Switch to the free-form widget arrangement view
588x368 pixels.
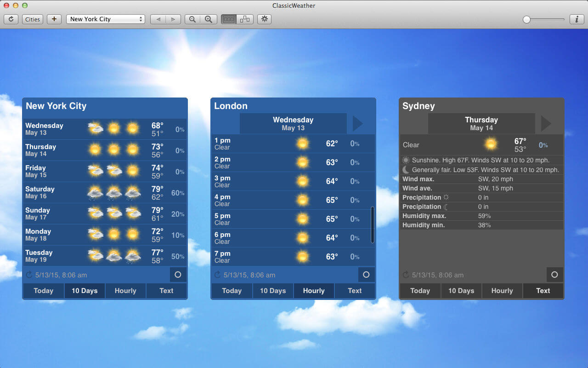click(x=245, y=19)
